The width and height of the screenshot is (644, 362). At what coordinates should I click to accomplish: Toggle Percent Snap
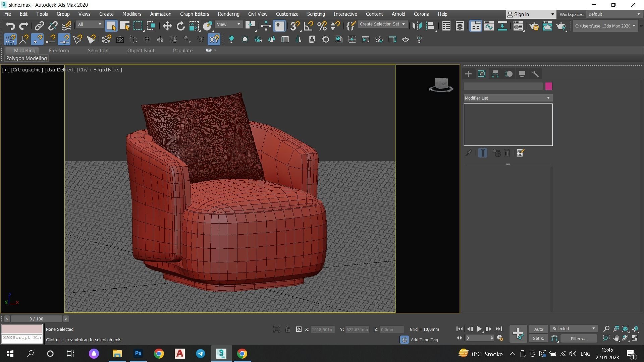pyautogui.click(x=322, y=26)
